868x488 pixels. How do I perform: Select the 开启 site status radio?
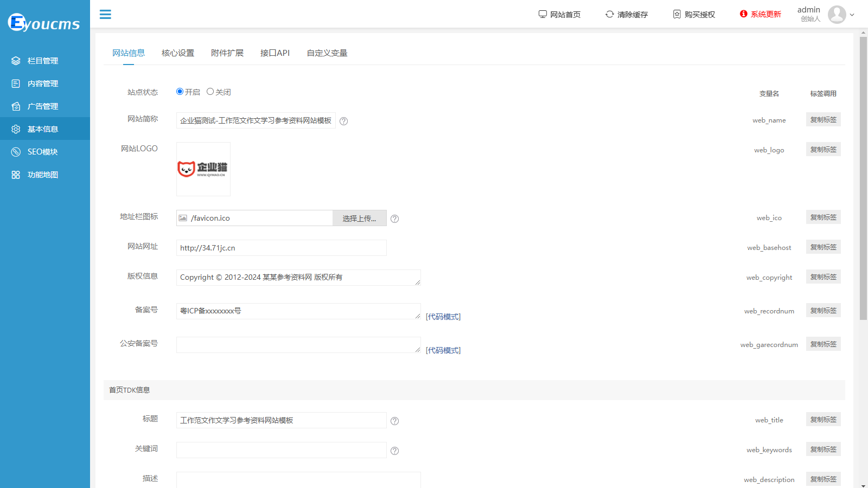[x=180, y=92]
